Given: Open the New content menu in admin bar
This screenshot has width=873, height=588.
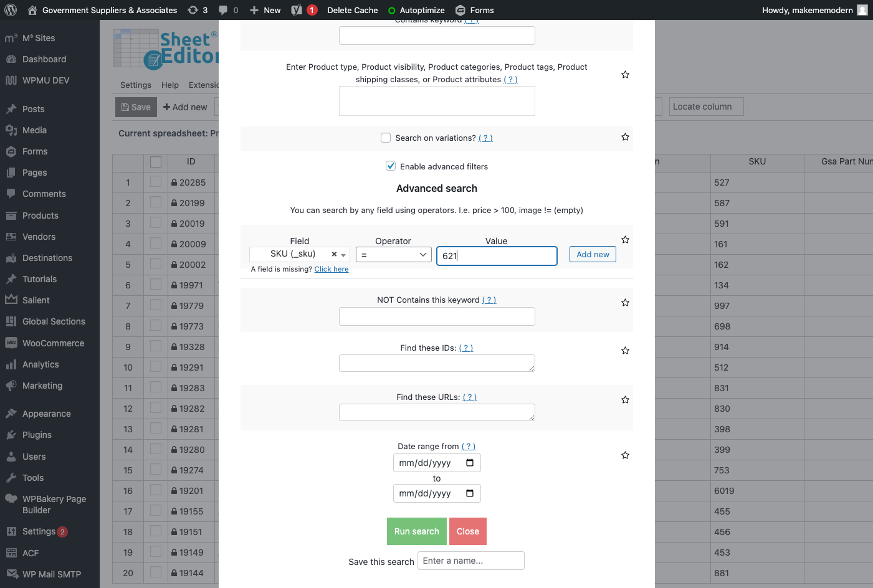Looking at the screenshot, I should (265, 10).
